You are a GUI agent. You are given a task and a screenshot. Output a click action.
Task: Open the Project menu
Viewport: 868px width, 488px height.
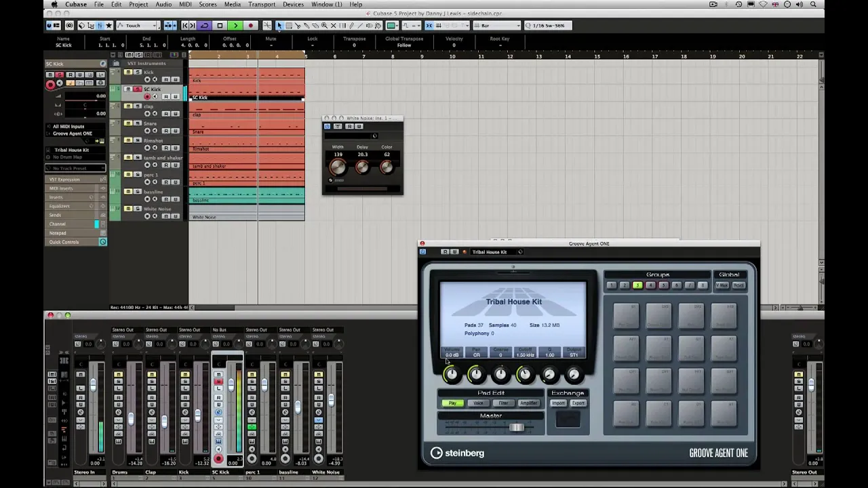tap(138, 4)
